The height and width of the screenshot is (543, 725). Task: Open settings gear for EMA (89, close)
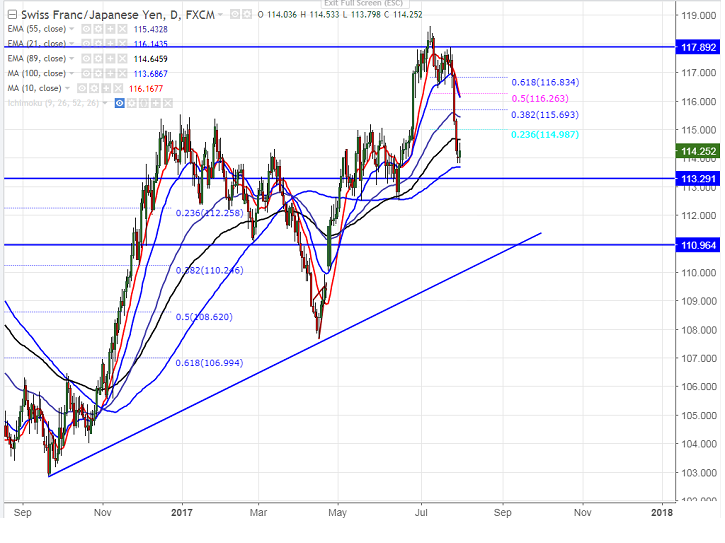(x=98, y=59)
